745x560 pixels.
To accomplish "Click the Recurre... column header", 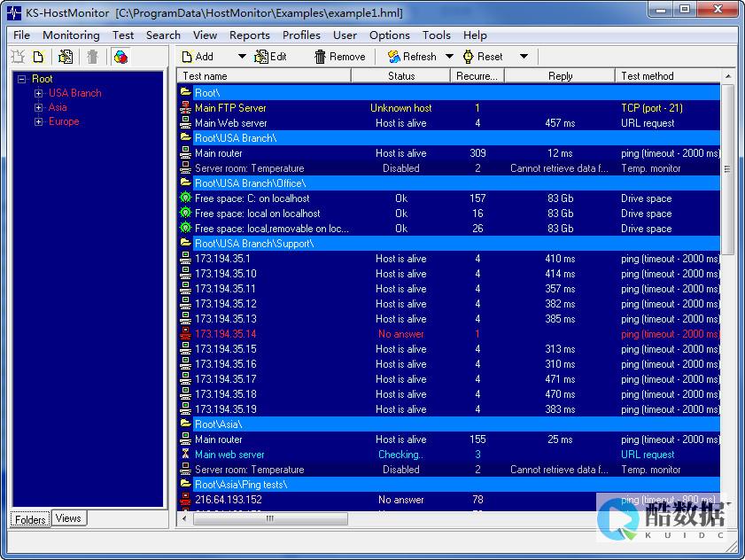I will point(477,75).
